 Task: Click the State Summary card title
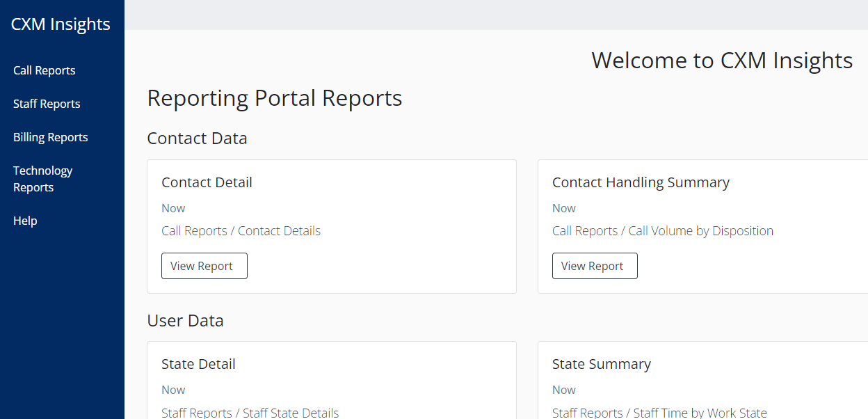click(601, 364)
